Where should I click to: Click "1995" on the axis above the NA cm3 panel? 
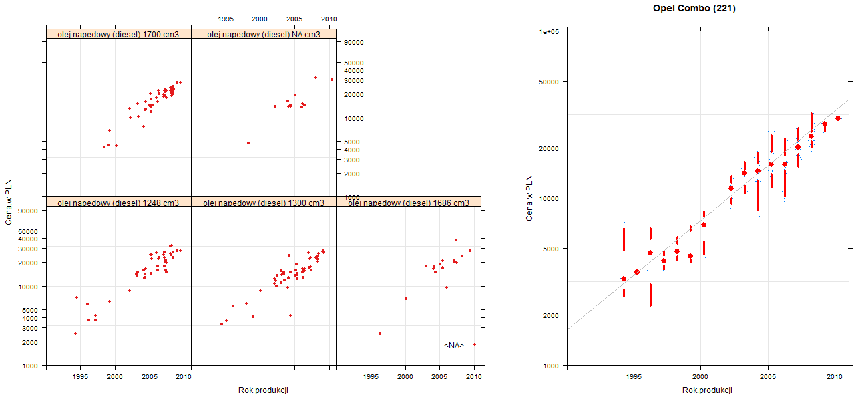[x=226, y=19]
